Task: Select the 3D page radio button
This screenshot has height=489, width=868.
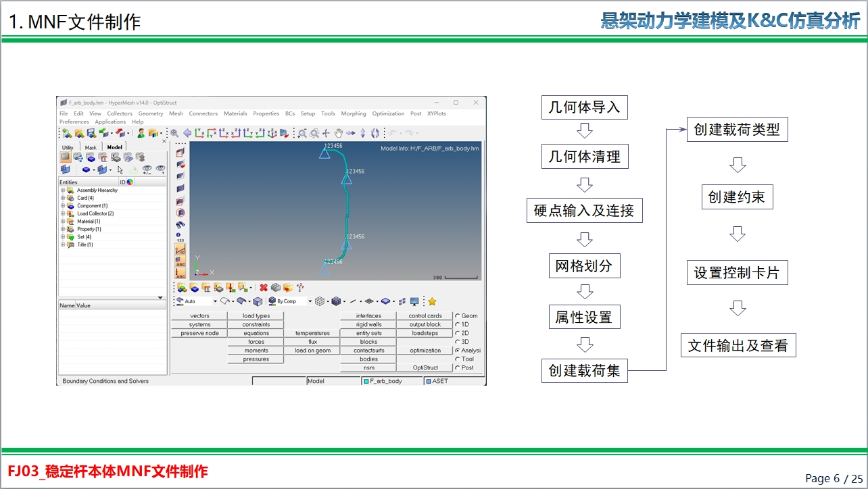Action: [x=458, y=342]
